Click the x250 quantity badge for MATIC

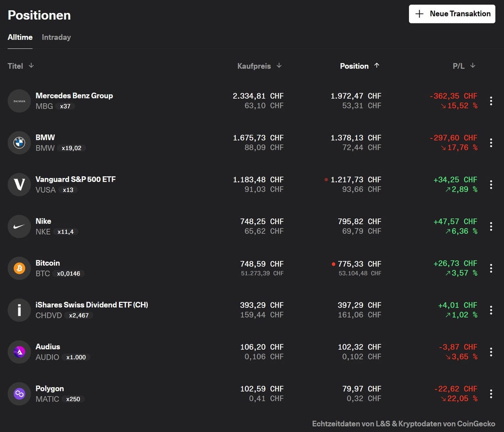(73, 399)
